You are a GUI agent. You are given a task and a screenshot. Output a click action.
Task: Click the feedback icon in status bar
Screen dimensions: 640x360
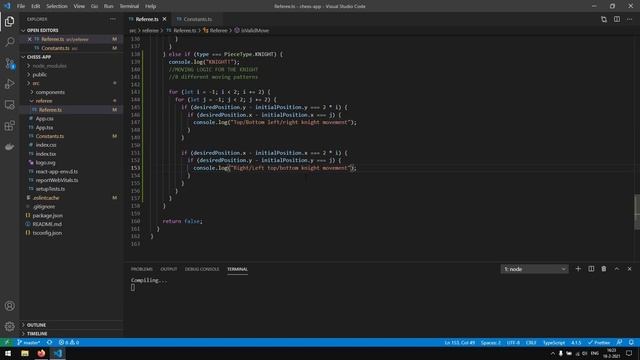click(x=619, y=342)
